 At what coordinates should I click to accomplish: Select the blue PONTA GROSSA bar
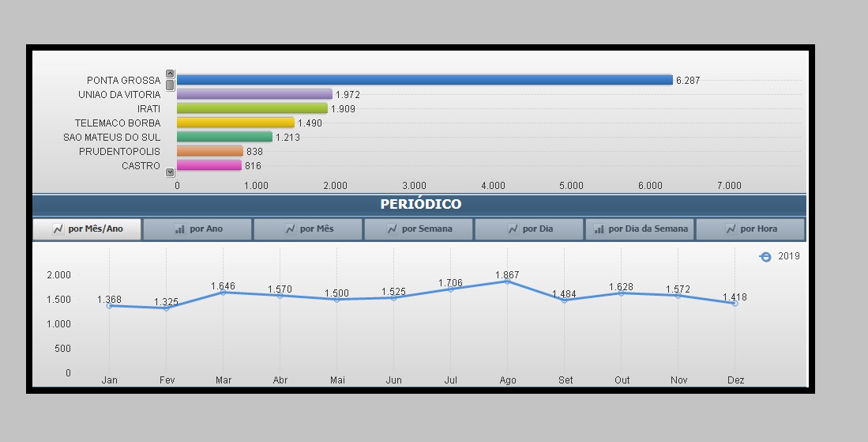[424, 80]
